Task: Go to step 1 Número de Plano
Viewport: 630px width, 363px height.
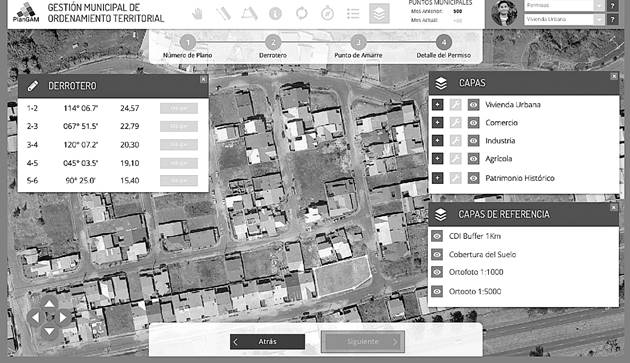Action: pos(188,47)
